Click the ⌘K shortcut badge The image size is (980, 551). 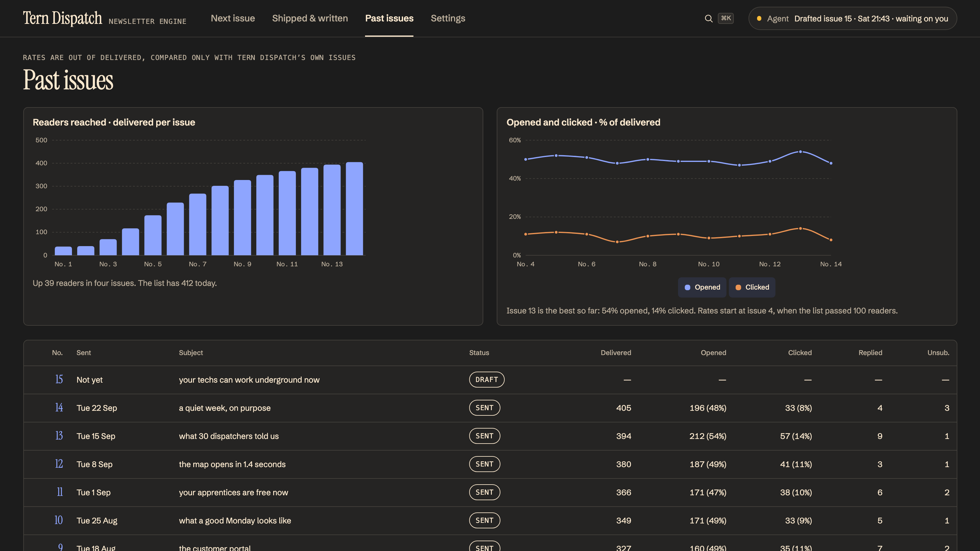tap(726, 18)
